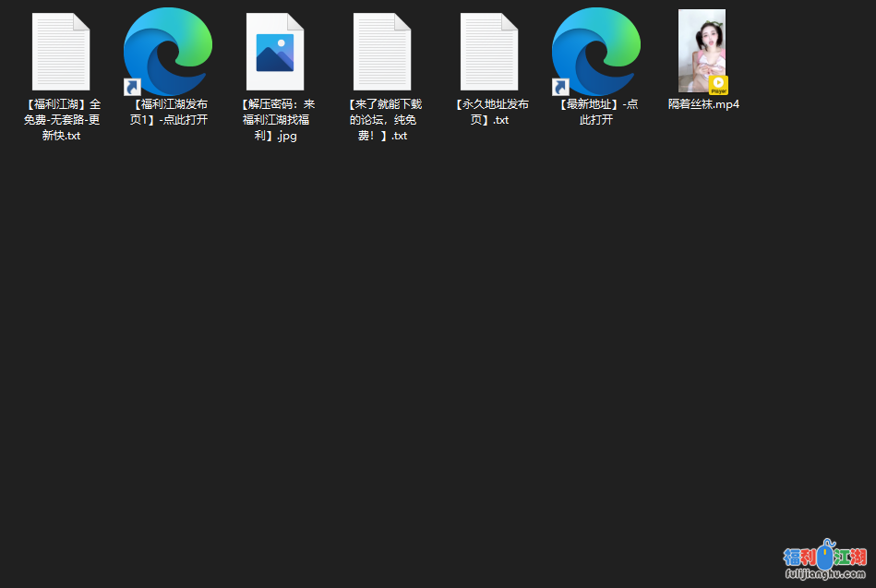Click the 【福利江湖发布页1】-点此打开 label text
This screenshot has width=876, height=588.
(168, 112)
